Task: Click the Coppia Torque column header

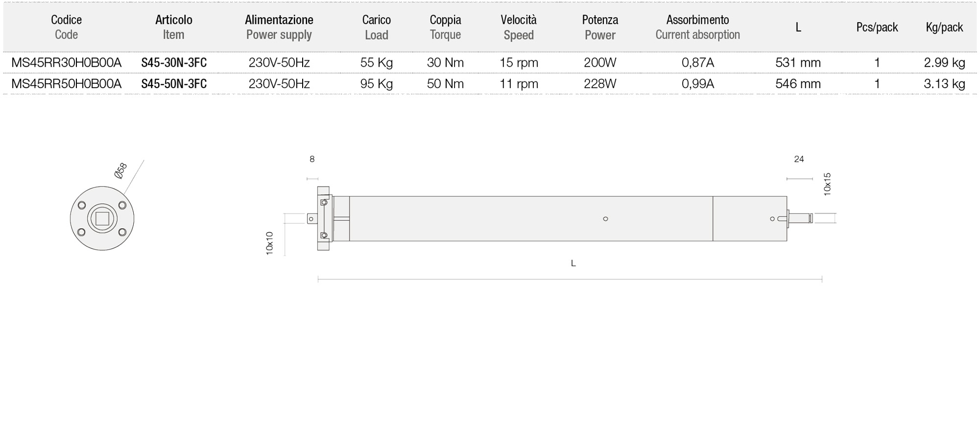Action: [x=445, y=27]
